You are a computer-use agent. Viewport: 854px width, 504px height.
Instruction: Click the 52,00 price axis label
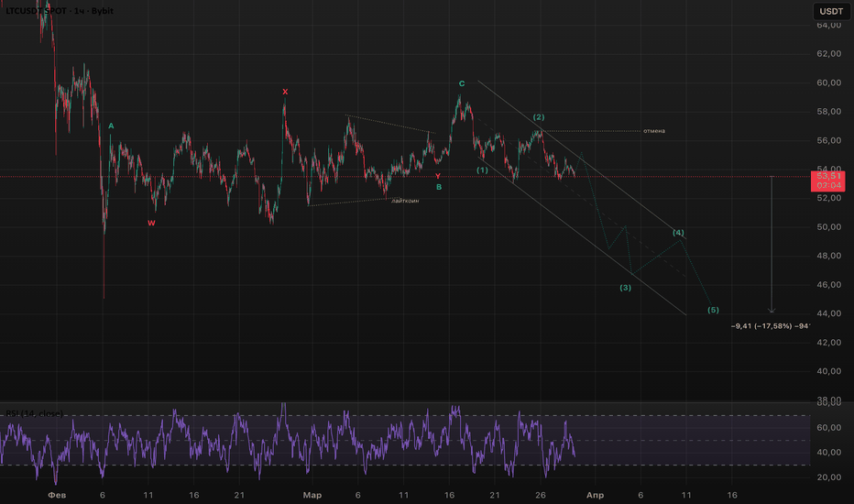point(829,198)
